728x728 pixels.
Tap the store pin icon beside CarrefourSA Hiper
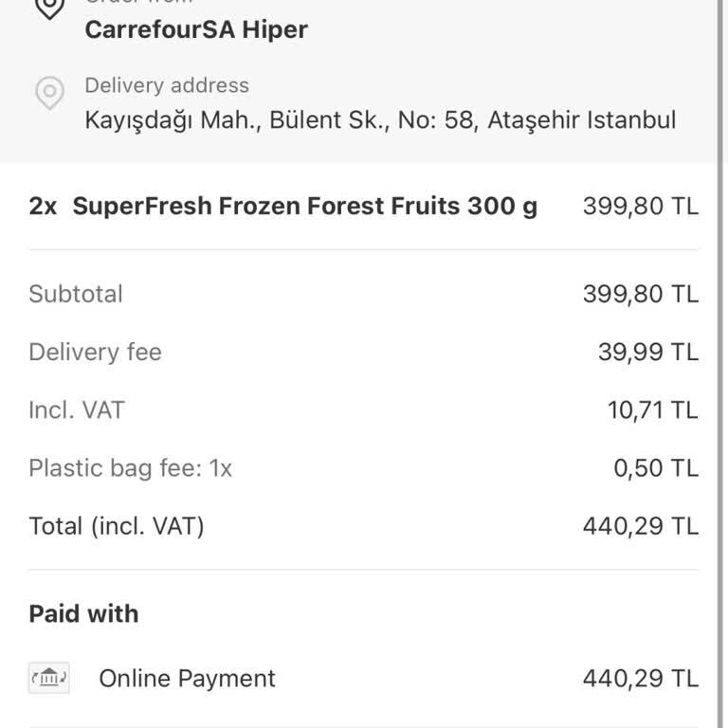pos(48,8)
